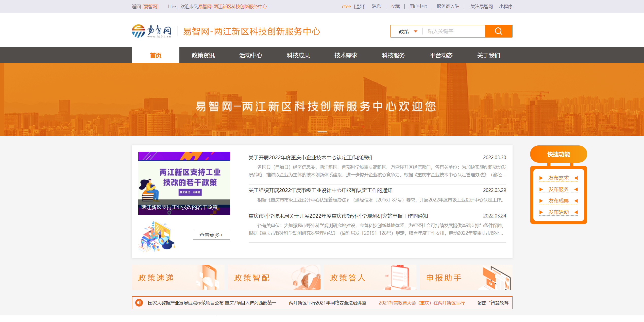
Task: Go to the 首页 tab
Action: click(156, 55)
